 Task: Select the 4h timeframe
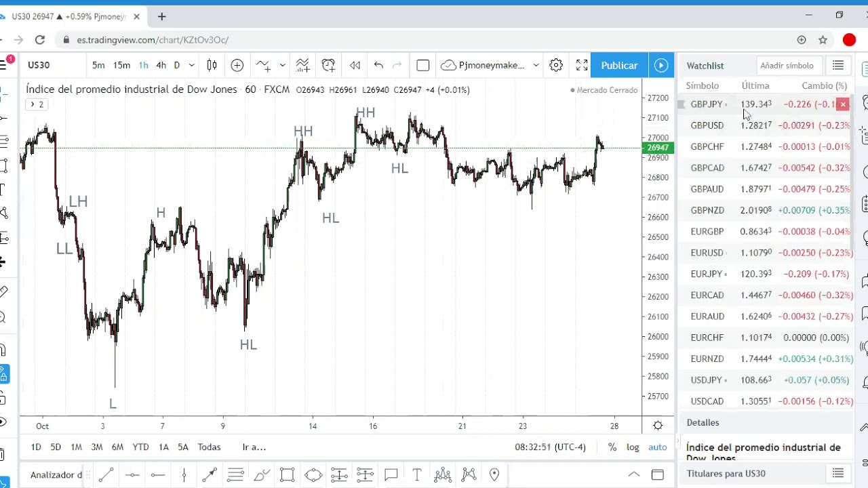(161, 65)
